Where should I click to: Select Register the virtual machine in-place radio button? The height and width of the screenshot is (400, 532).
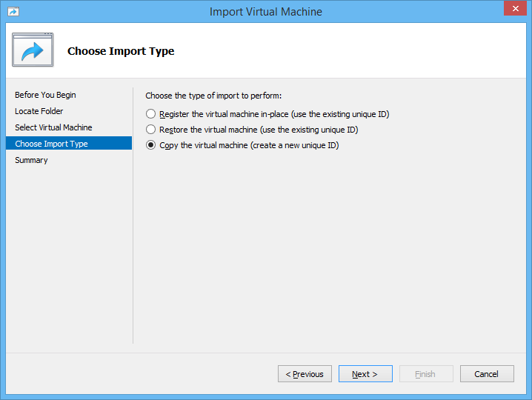[151, 114]
